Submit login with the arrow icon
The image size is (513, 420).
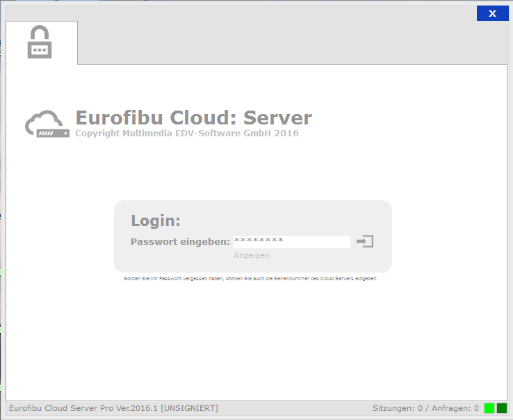pos(365,241)
